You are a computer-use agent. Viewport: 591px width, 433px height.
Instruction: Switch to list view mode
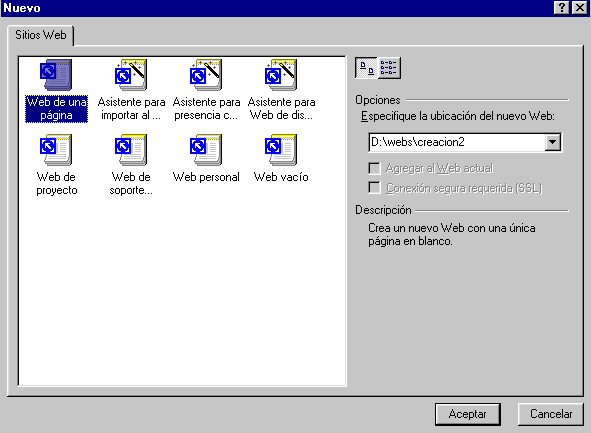[x=389, y=68]
